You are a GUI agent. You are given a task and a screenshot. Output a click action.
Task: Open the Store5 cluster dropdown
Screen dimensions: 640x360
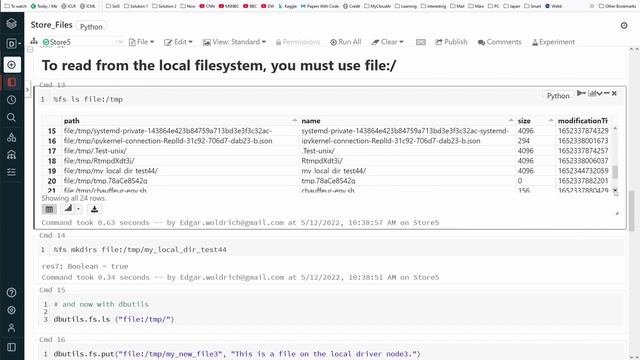click(82, 42)
